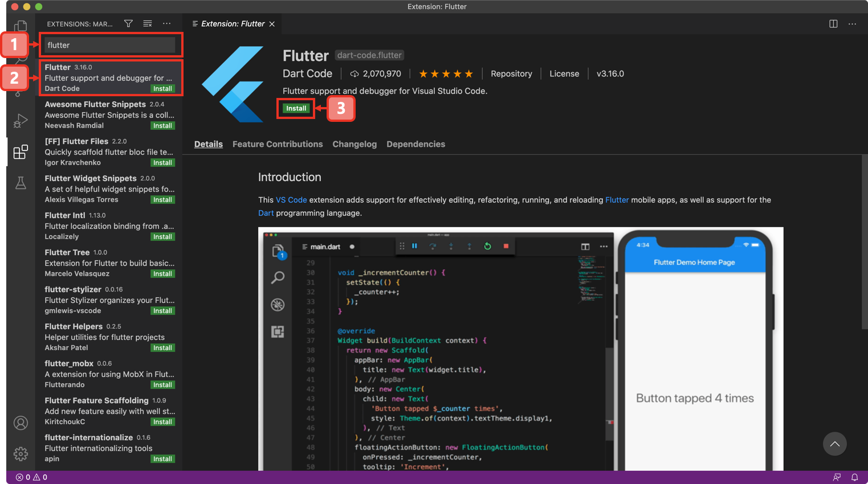This screenshot has width=868, height=484.
Task: Open Flutter Helpers entry
Action: coord(110,337)
